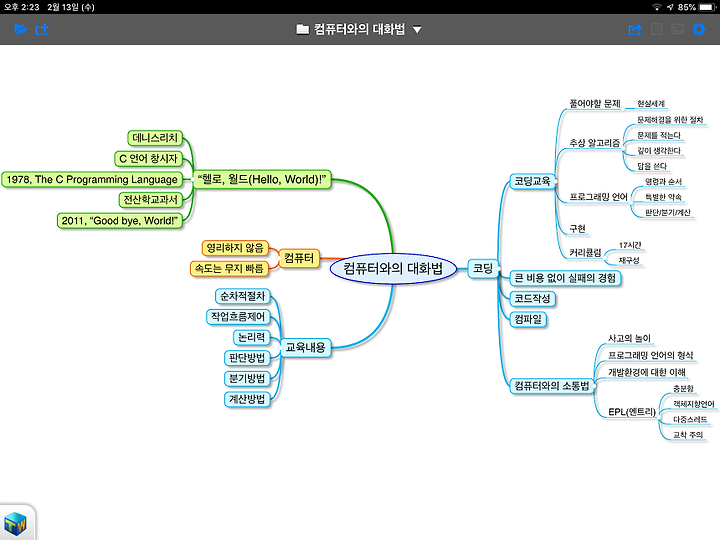Select the 영리하지 않음 node
The image size is (720, 540).
click(235, 248)
